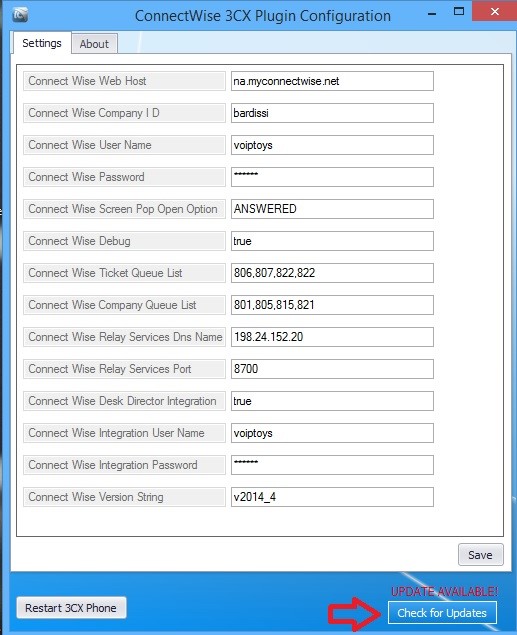The height and width of the screenshot is (635, 517).
Task: Click the 'Connect Wise Ticket Queue List' label
Action: tap(124, 273)
